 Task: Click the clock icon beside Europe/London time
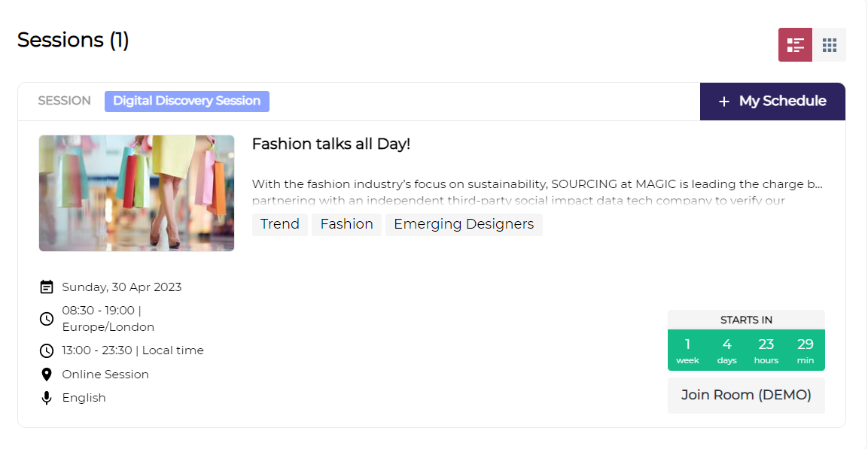47,319
